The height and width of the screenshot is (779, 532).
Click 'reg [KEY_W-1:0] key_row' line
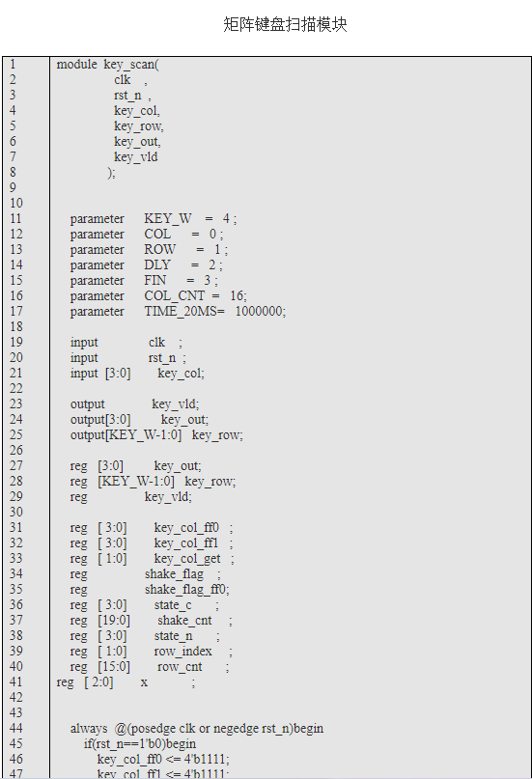tap(153, 482)
